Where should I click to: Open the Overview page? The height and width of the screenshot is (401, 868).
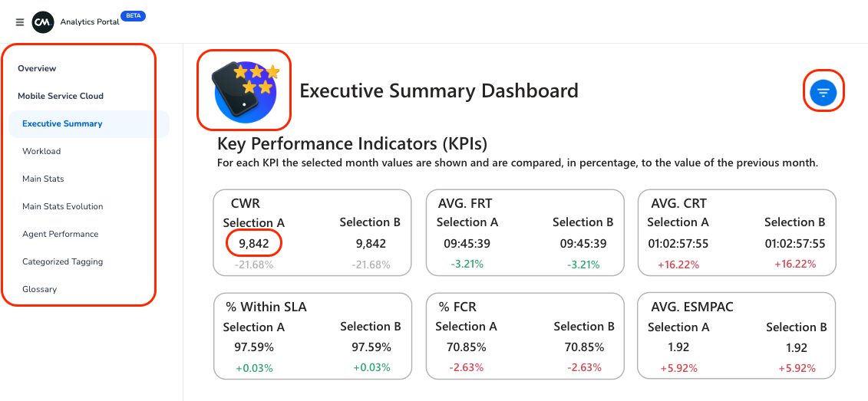(37, 68)
